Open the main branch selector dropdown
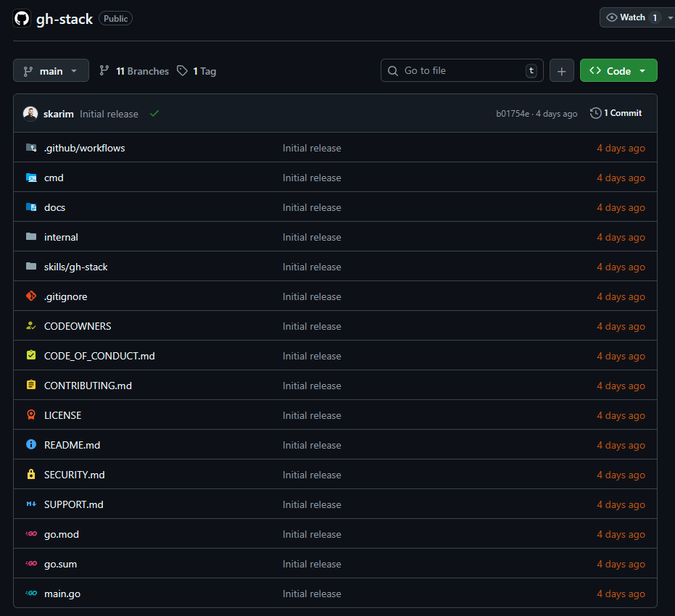Screen dimensions: 675x616 [x=51, y=70]
